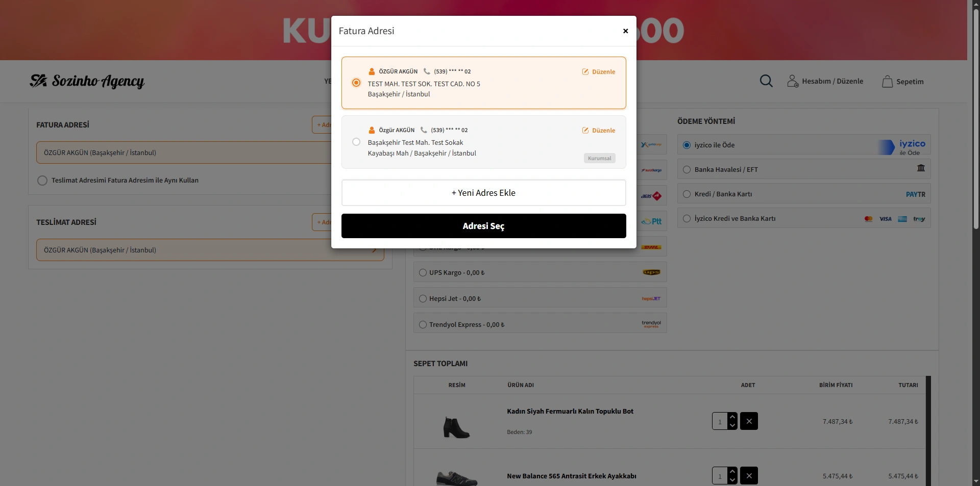Viewport: 980px width, 486px height.
Task: Select the second address with Kayabaşı Mah
Action: point(356,142)
